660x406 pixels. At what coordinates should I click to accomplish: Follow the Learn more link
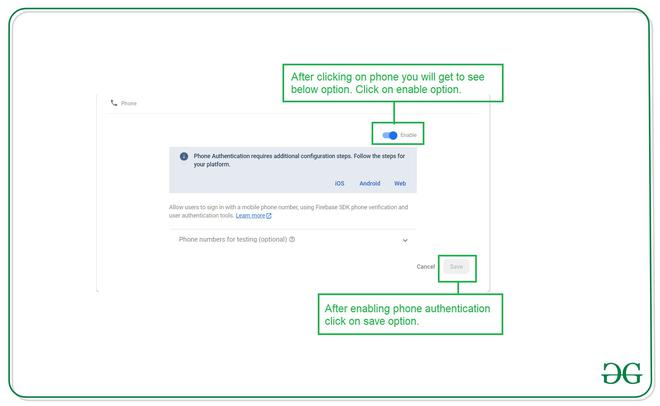250,215
